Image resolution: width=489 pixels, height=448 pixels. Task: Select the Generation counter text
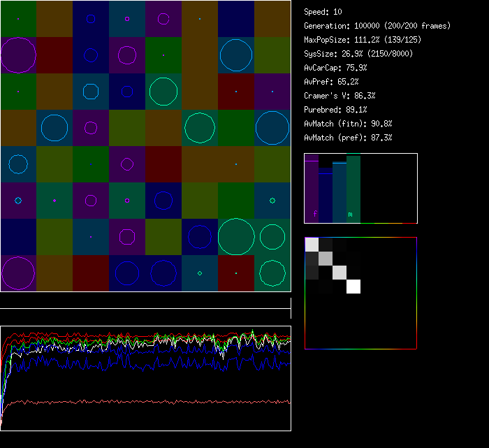(377, 26)
